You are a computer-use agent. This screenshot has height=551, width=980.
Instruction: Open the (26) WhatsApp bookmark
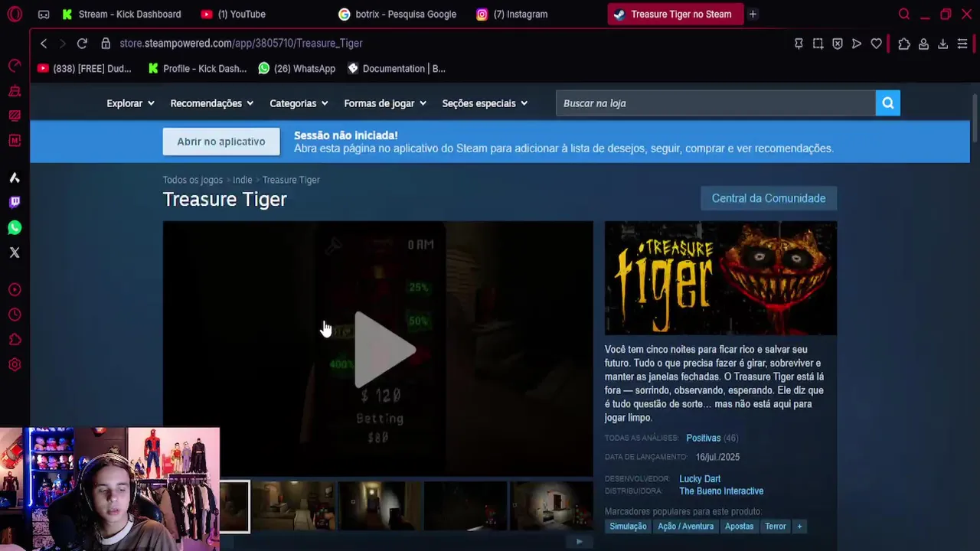(x=297, y=68)
